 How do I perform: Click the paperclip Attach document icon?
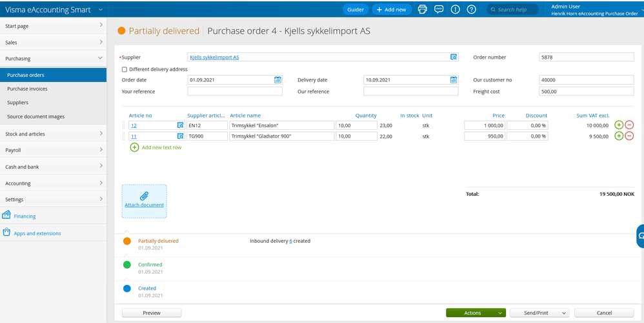[x=144, y=196]
